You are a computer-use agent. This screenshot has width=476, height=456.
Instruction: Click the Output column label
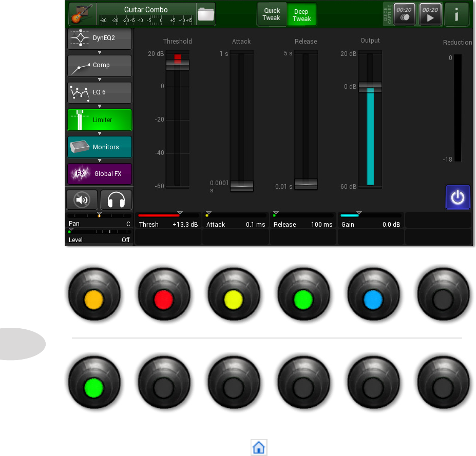click(370, 41)
